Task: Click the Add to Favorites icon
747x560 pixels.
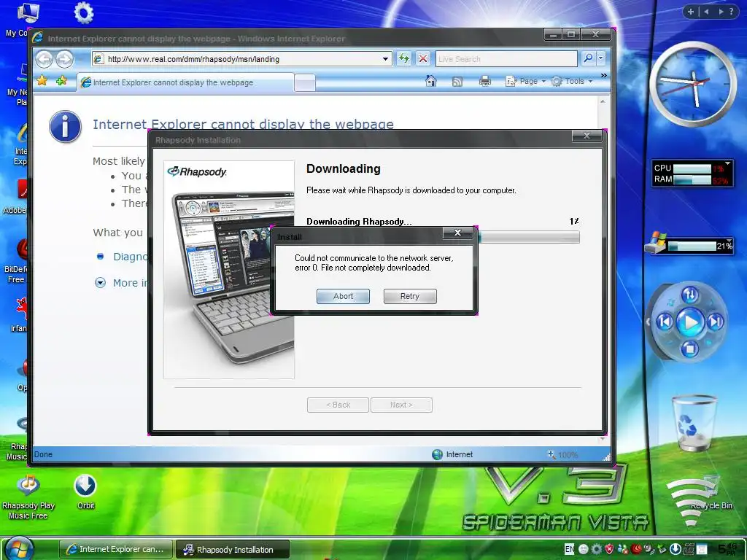Action: tap(61, 81)
